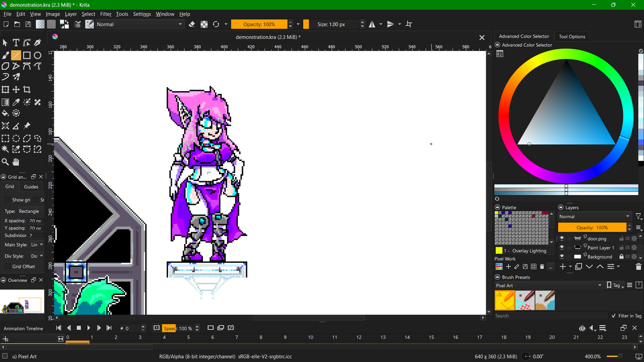Select the Rectangle shape tool
644x362 pixels.
click(x=27, y=55)
